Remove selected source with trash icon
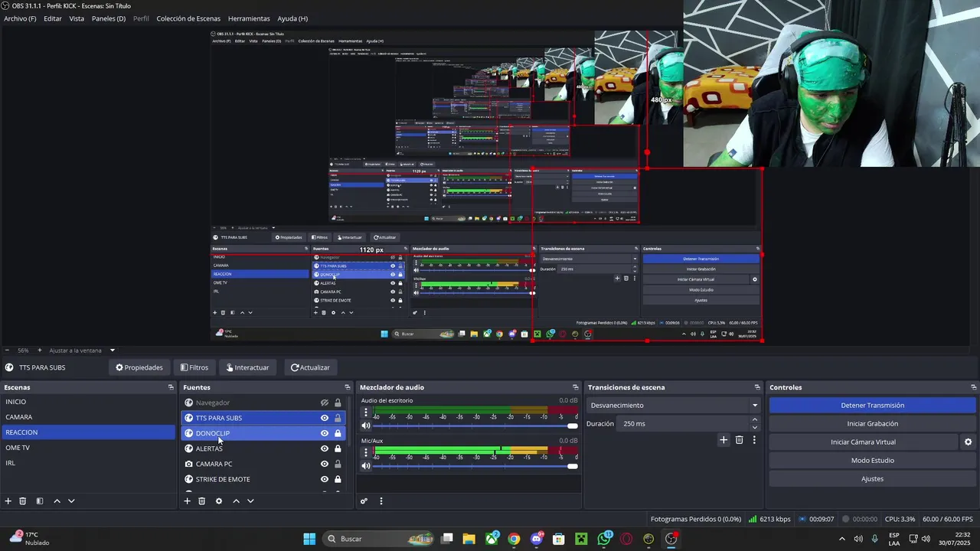The height and width of the screenshot is (551, 980). coord(202,501)
